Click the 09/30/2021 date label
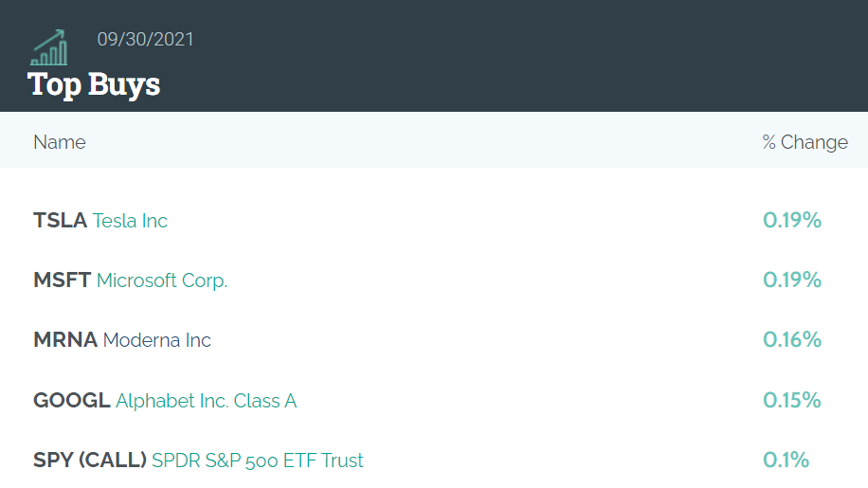The image size is (868, 488). click(x=145, y=39)
